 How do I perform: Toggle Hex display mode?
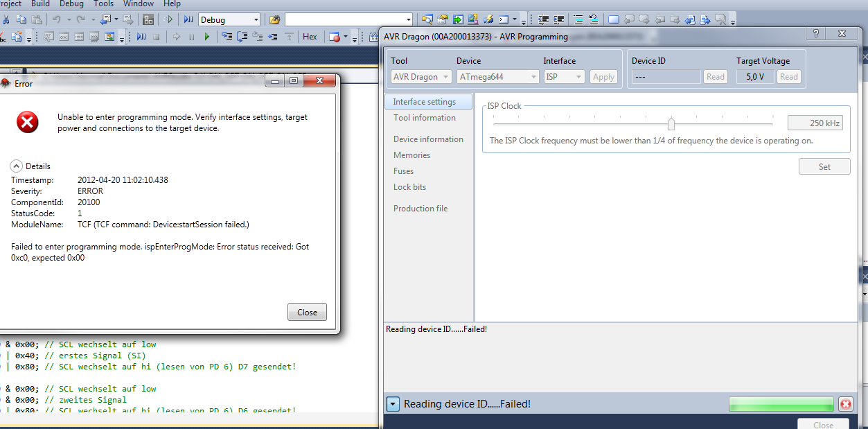[x=310, y=37]
